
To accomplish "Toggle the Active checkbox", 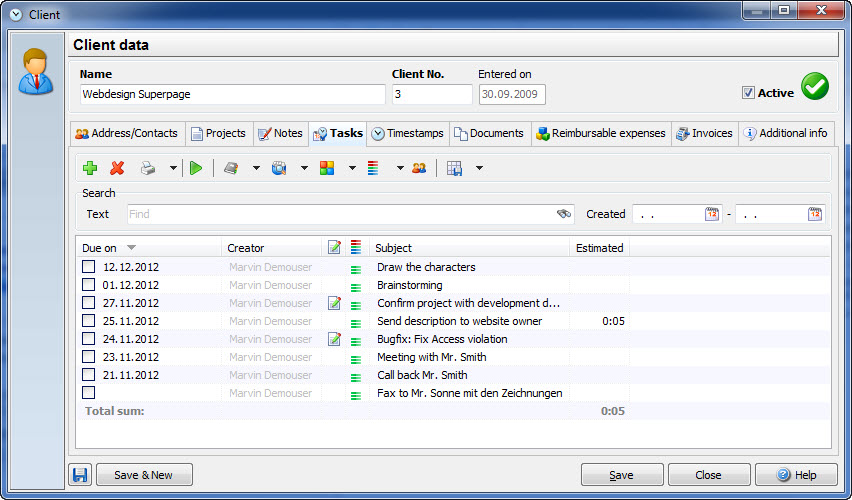I will (748, 93).
